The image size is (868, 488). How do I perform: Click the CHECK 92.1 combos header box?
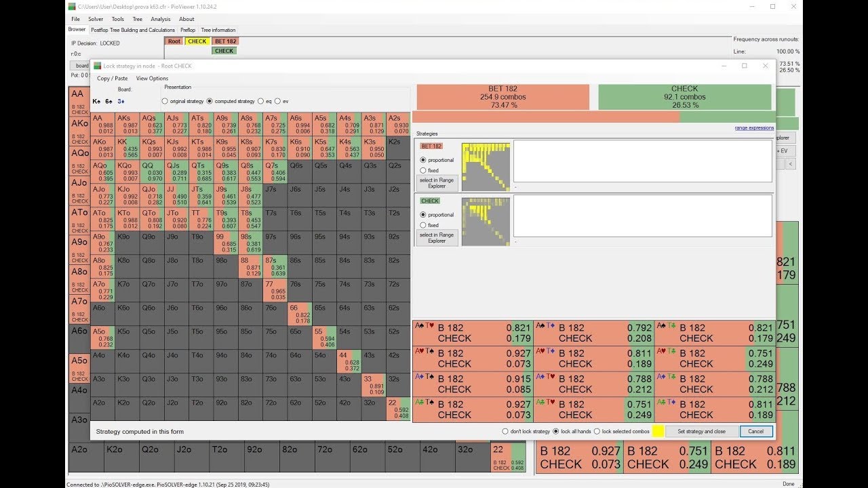tap(685, 97)
